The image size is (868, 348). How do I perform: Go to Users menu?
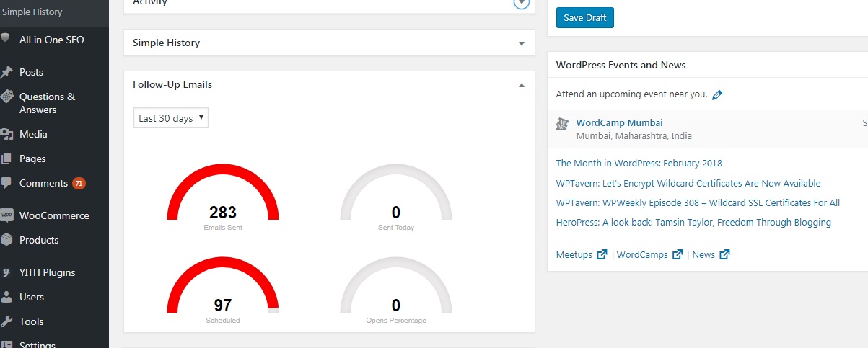pyautogui.click(x=32, y=297)
